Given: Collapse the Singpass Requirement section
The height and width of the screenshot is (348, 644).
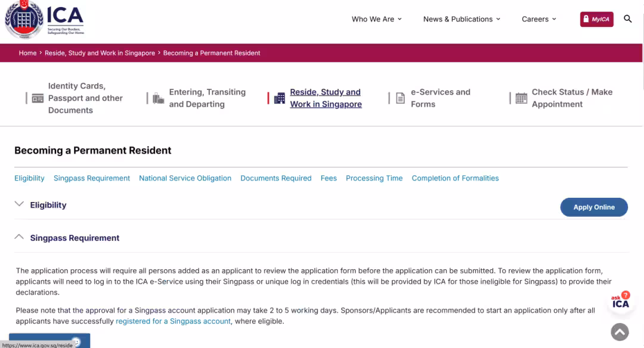Looking at the screenshot, I should tap(19, 237).
